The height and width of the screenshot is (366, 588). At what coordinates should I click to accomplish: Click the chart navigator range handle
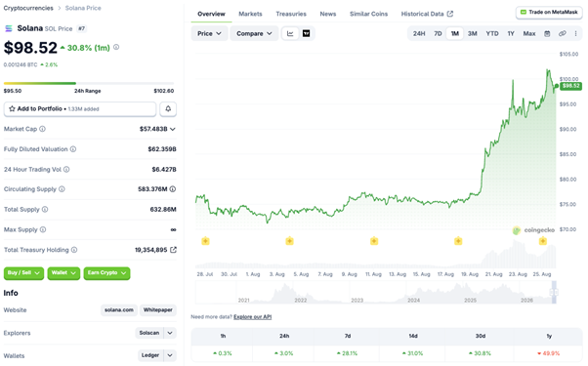554,292
